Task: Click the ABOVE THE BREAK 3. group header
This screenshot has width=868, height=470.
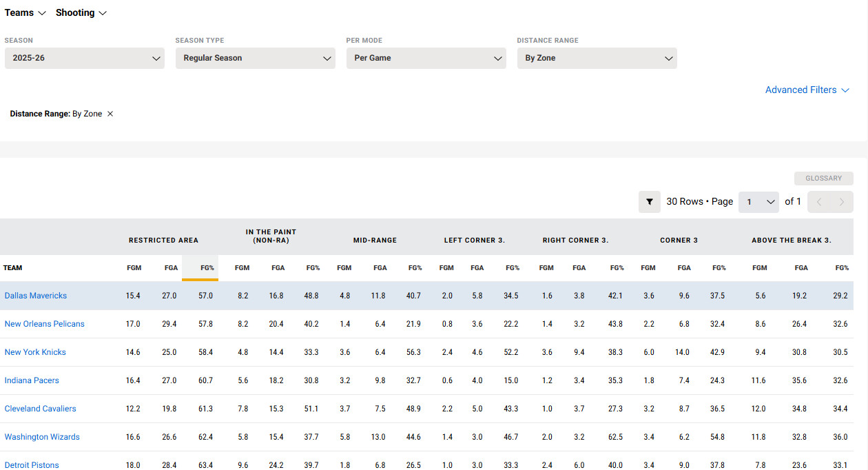Action: coord(792,241)
